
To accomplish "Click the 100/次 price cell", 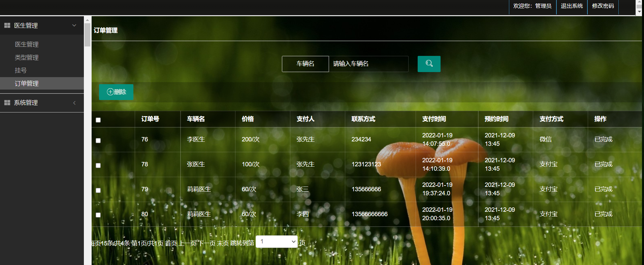I will (x=251, y=164).
